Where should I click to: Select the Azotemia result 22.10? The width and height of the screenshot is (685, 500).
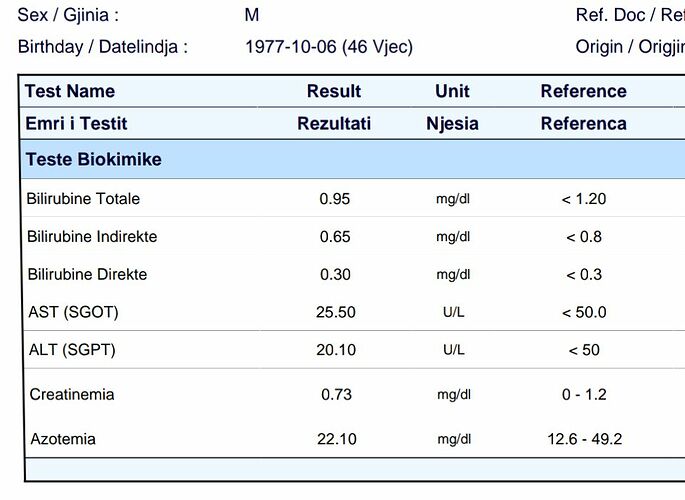pyautogui.click(x=337, y=439)
